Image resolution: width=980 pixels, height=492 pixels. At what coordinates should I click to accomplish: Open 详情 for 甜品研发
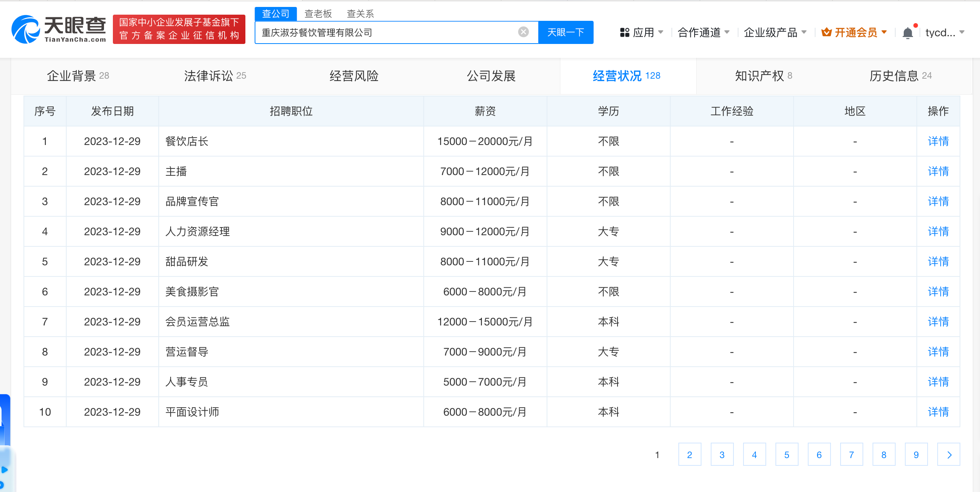(938, 262)
